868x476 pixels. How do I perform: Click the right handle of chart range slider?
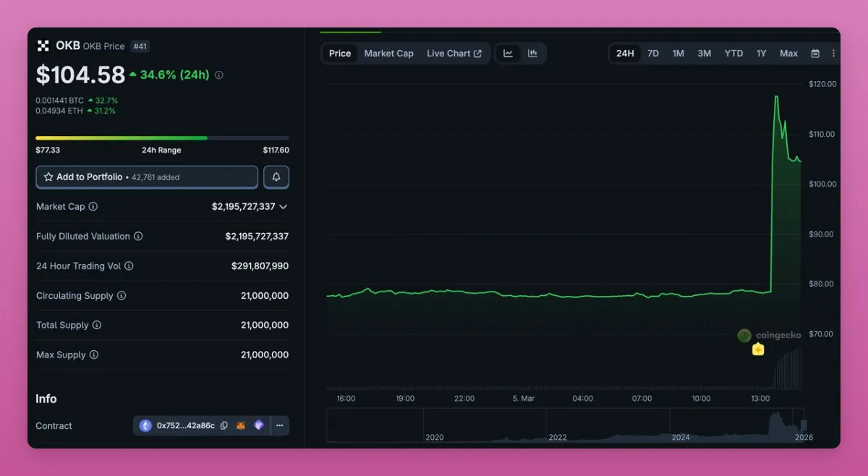tap(803, 425)
